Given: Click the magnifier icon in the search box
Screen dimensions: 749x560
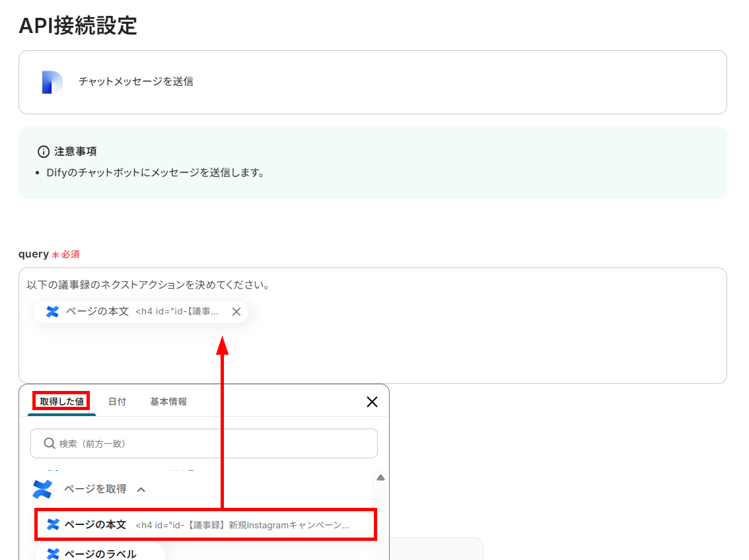Looking at the screenshot, I should tap(49, 444).
